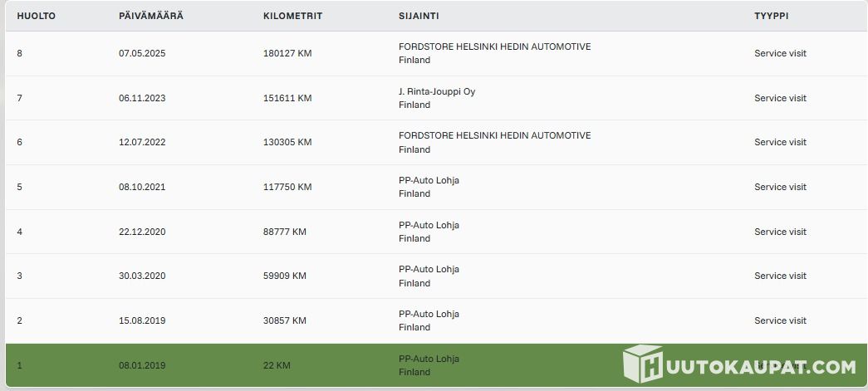The height and width of the screenshot is (391, 868).
Task: Select the row dated 07.05.2025
Action: click(x=142, y=53)
